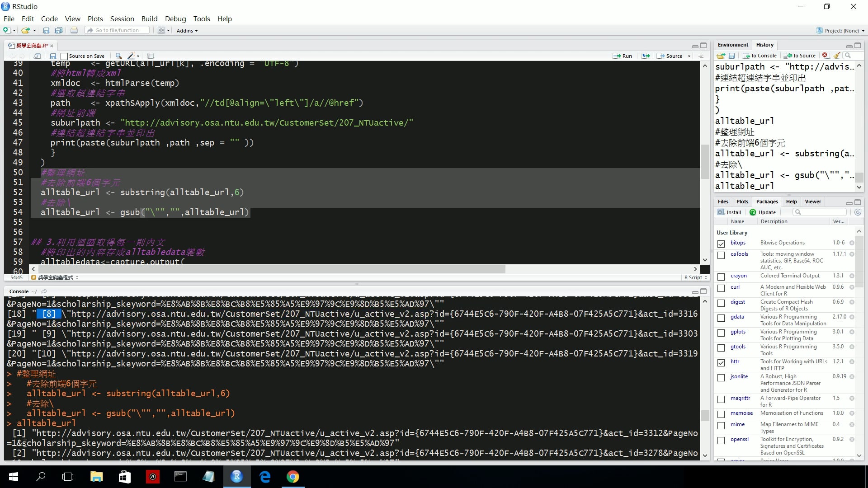Open the Source button dropdown arrow
This screenshot has width=868, height=488.
click(689, 56)
